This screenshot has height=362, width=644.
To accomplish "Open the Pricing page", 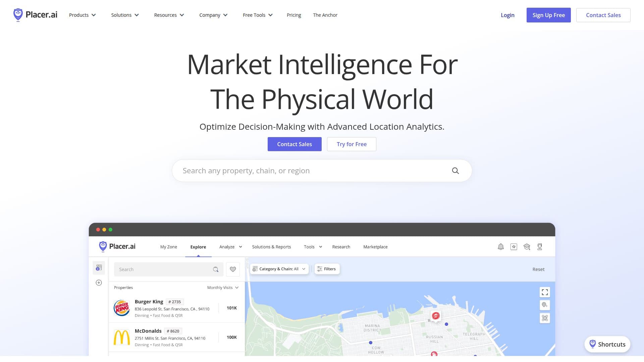I will [294, 15].
